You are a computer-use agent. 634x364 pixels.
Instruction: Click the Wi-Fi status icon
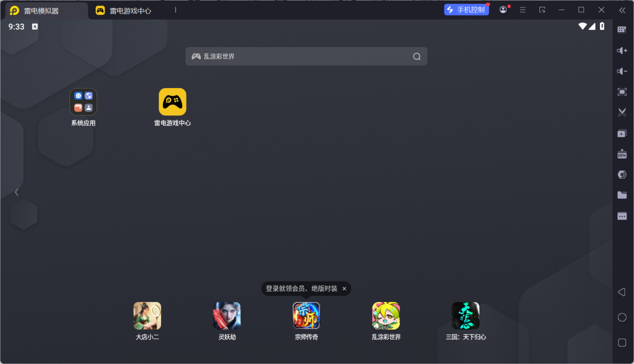(582, 26)
